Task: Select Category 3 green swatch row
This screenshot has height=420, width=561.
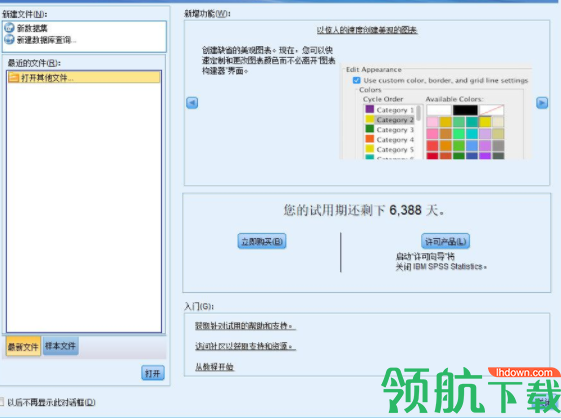Action: pyautogui.click(x=389, y=130)
